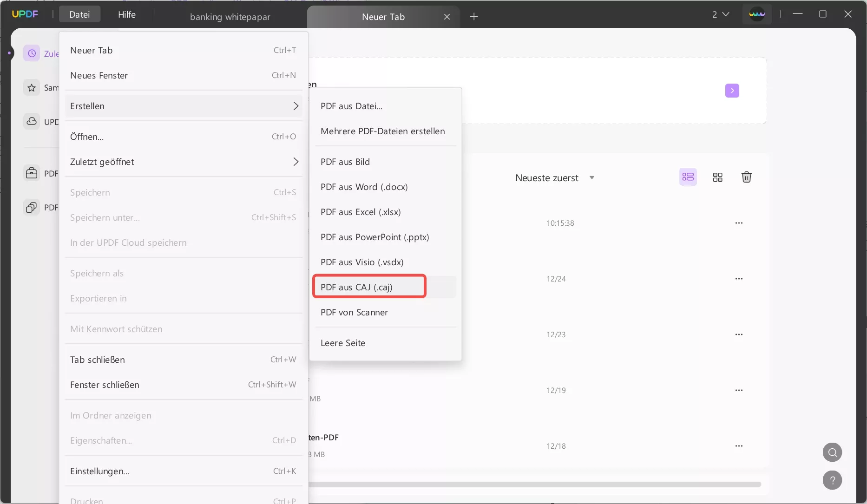867x504 pixels.
Task: Click the 10:15:38 timestamp
Action: tap(560, 223)
